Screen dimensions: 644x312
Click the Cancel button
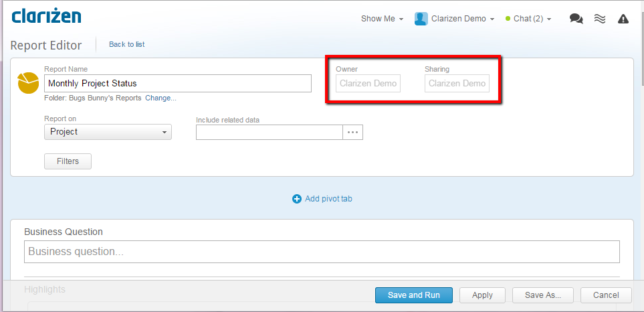coord(606,295)
